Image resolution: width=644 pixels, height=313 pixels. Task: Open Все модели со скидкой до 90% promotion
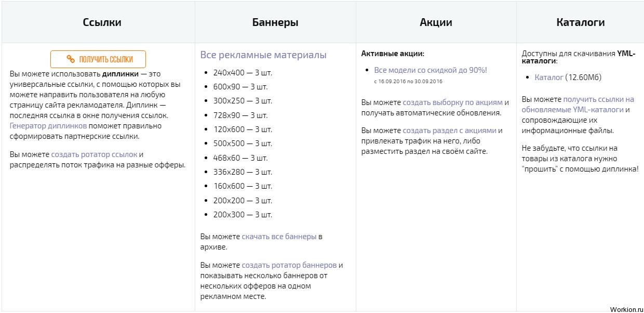click(431, 70)
